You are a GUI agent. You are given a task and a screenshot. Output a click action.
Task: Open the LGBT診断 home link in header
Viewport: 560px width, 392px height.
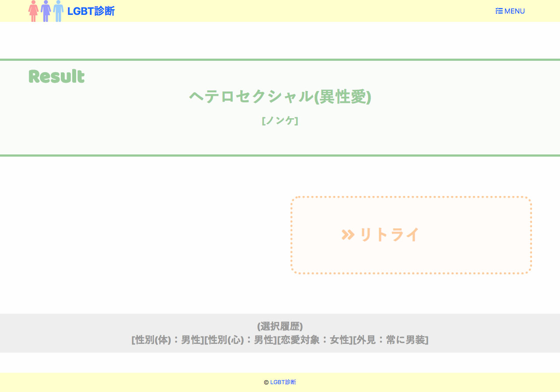coord(91,11)
